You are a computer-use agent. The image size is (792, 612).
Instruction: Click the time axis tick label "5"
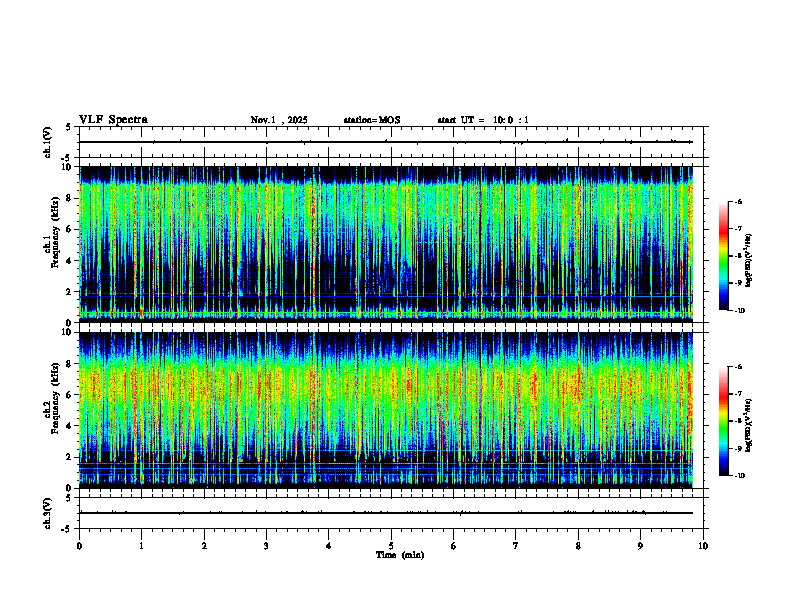(x=391, y=546)
